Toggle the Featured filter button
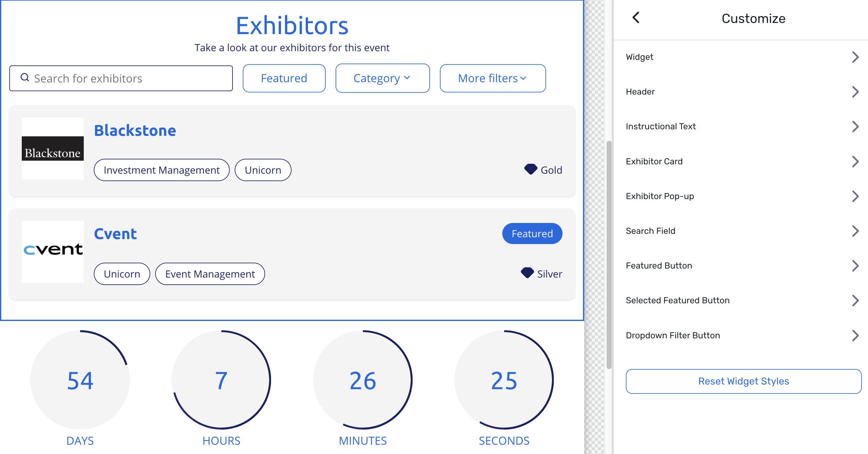868x454 pixels. 284,78
